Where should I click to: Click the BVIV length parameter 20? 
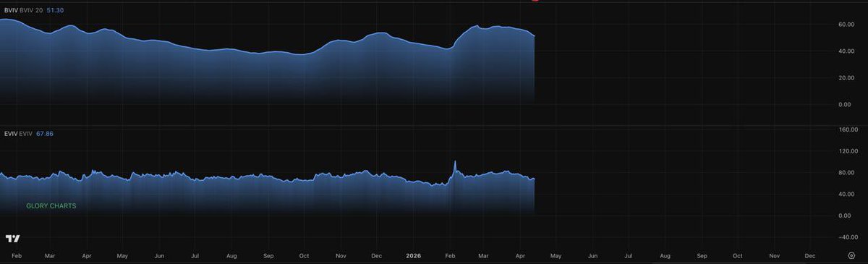click(40, 11)
